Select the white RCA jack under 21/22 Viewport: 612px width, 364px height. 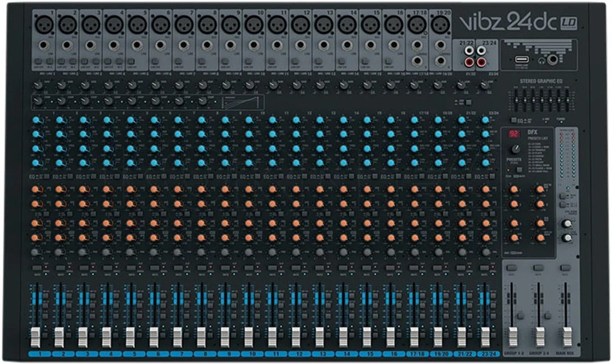(x=469, y=50)
